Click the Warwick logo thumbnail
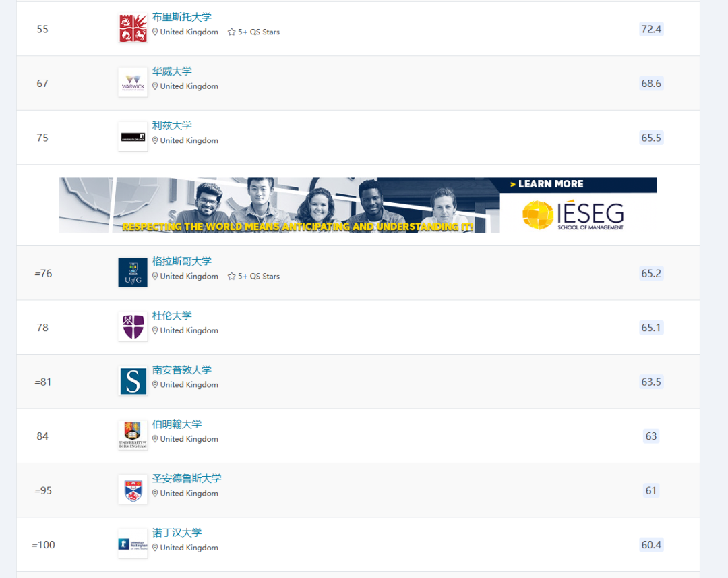 [133, 83]
